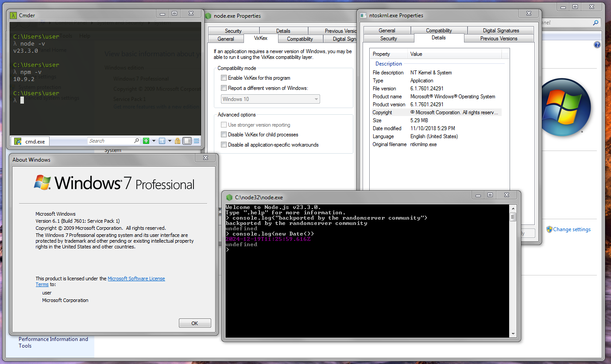Open General tab in node.exe Properties
The height and width of the screenshot is (364, 611).
(x=226, y=39)
